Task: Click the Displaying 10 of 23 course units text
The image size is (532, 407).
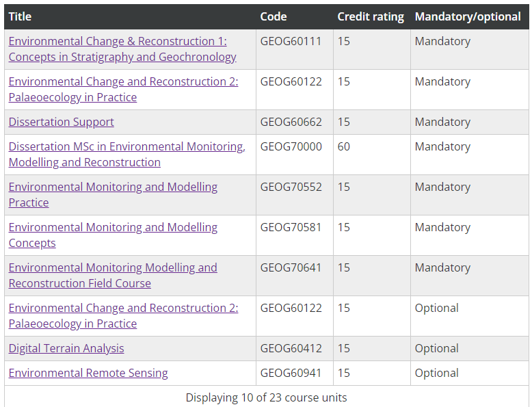Action: tap(266, 397)
